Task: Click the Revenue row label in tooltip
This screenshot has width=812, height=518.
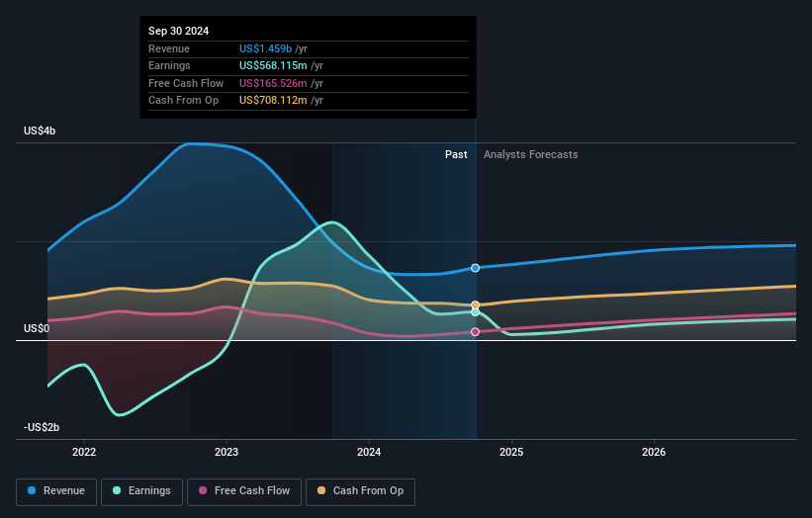Action: click(x=169, y=48)
